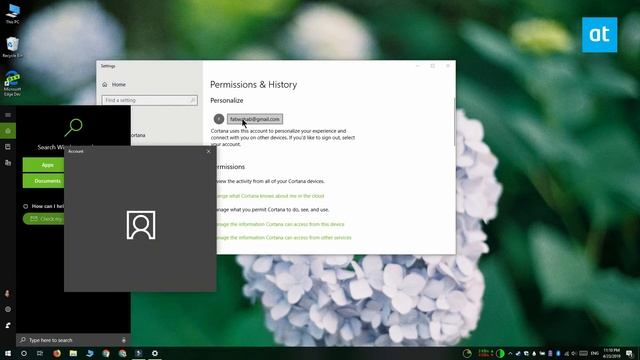Click the volume icon in system tray
This screenshot has height=360, width=640.
[574, 353]
